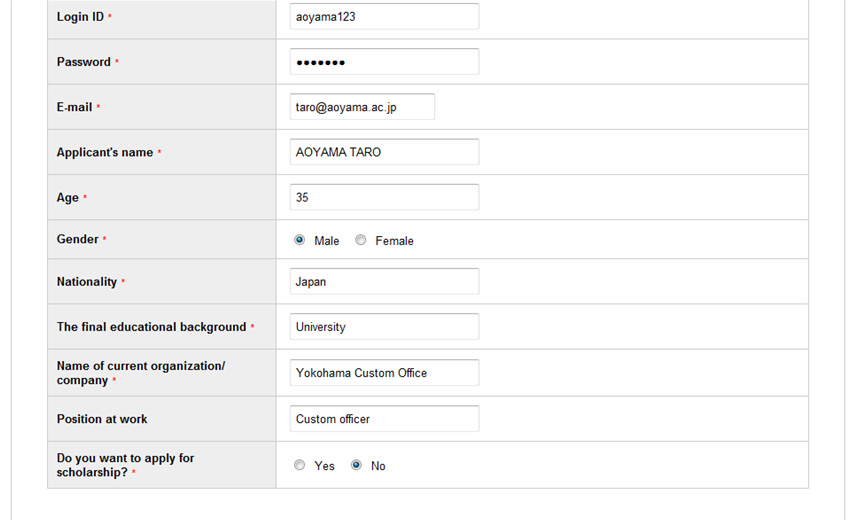Click the Position at work field

[384, 419]
